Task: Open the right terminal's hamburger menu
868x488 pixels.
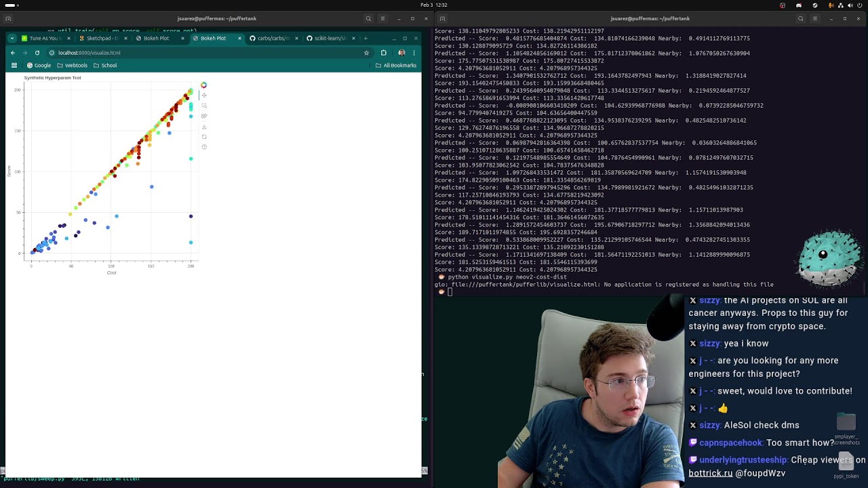Action: (x=815, y=19)
